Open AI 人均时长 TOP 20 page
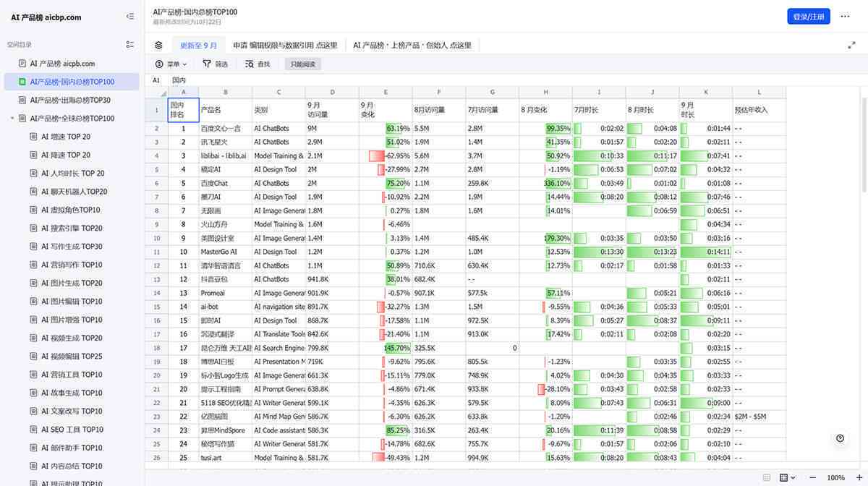The image size is (868, 486). pyautogui.click(x=72, y=174)
